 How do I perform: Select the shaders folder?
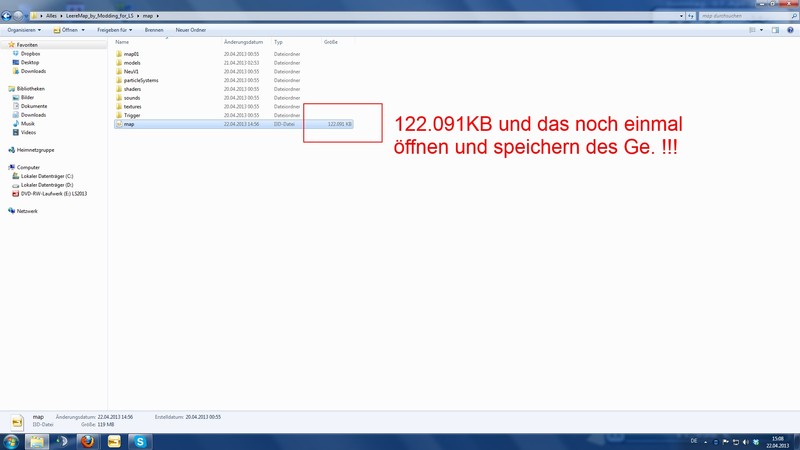pyautogui.click(x=132, y=89)
